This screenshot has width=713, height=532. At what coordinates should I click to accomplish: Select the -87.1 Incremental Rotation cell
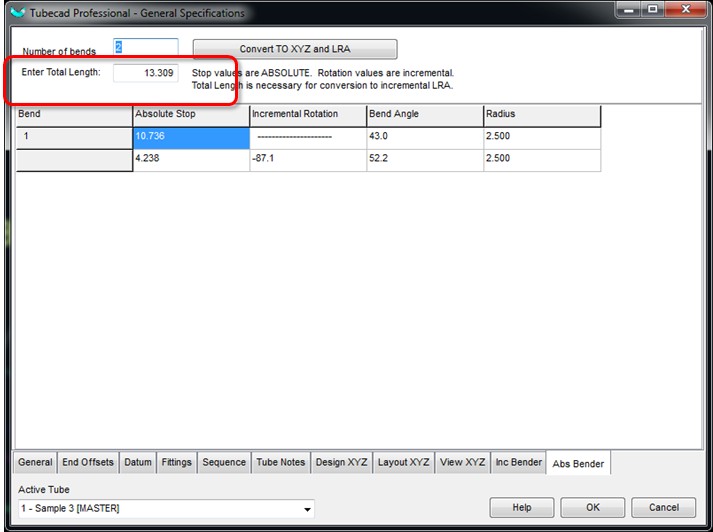[x=308, y=159]
